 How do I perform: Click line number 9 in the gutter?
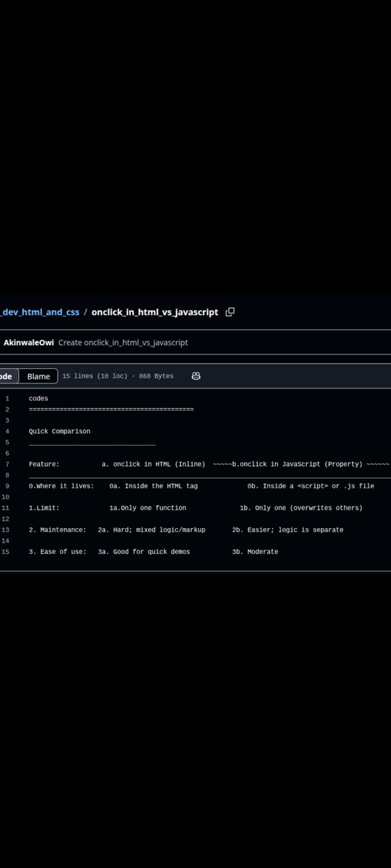point(7,486)
